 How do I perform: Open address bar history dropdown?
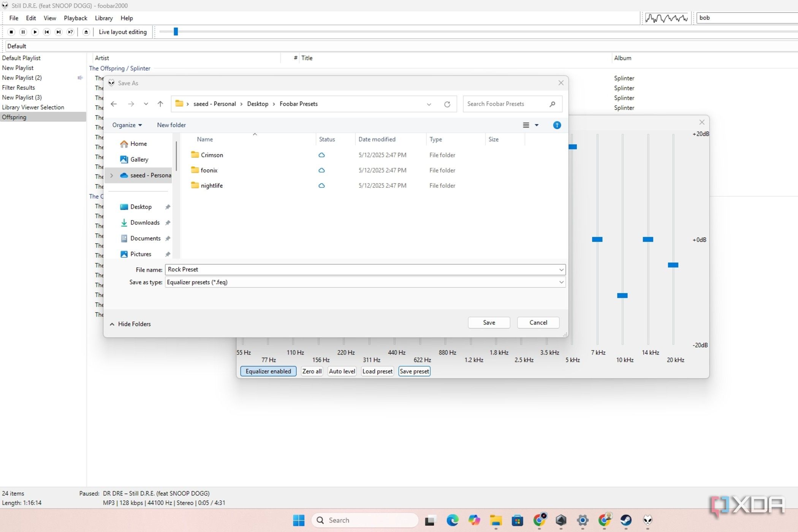tap(429, 104)
